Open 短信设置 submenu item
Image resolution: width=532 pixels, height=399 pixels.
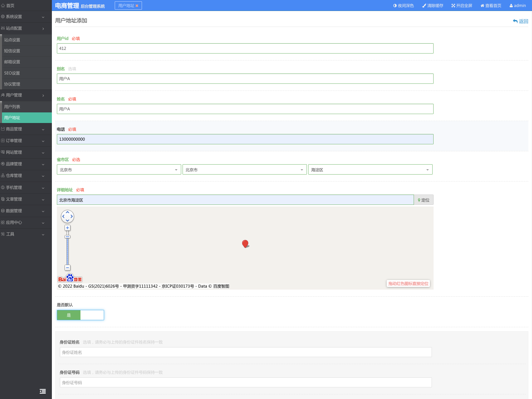tap(27, 51)
